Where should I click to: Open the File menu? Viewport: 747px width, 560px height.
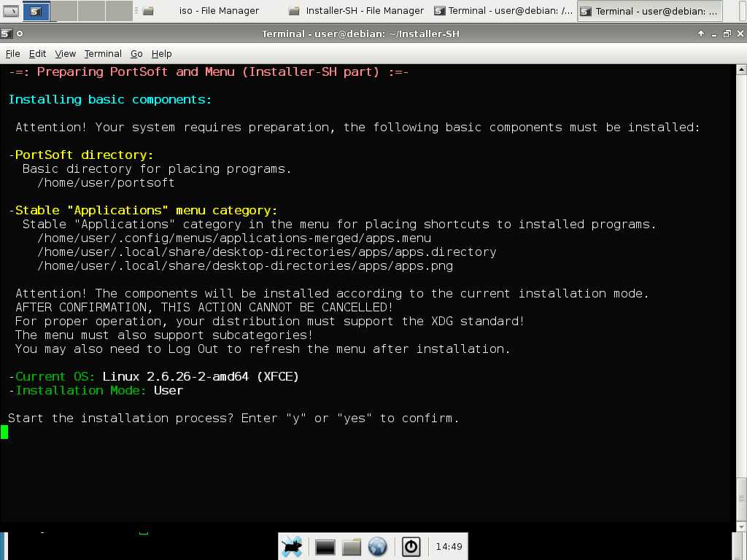click(13, 54)
